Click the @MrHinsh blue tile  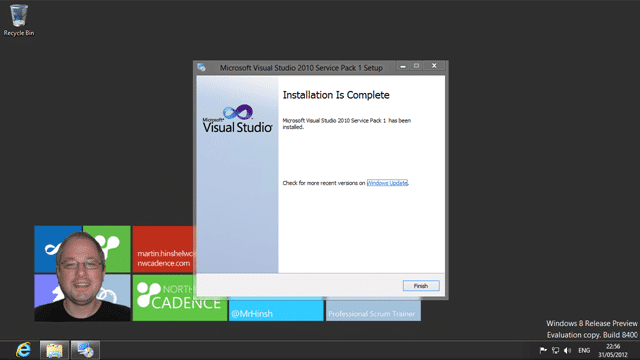(276, 310)
